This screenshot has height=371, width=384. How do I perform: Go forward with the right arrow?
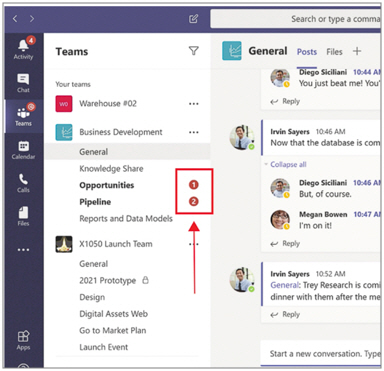[32, 19]
